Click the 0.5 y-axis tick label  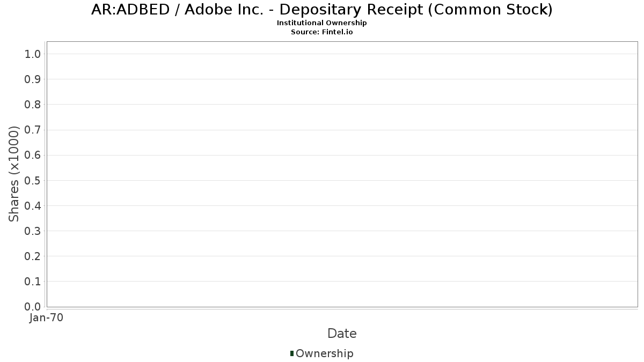click(x=33, y=180)
